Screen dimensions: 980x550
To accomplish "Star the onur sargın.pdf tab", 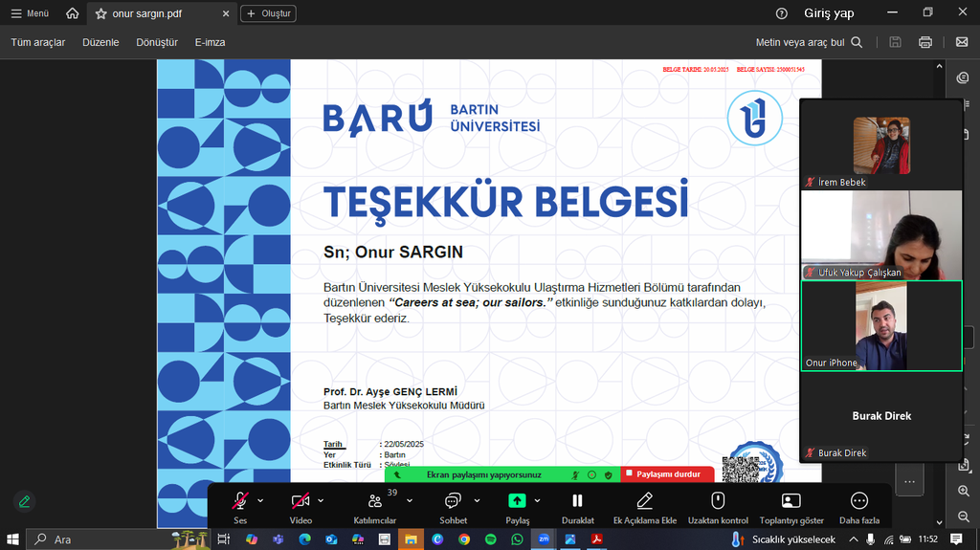I will pos(100,13).
